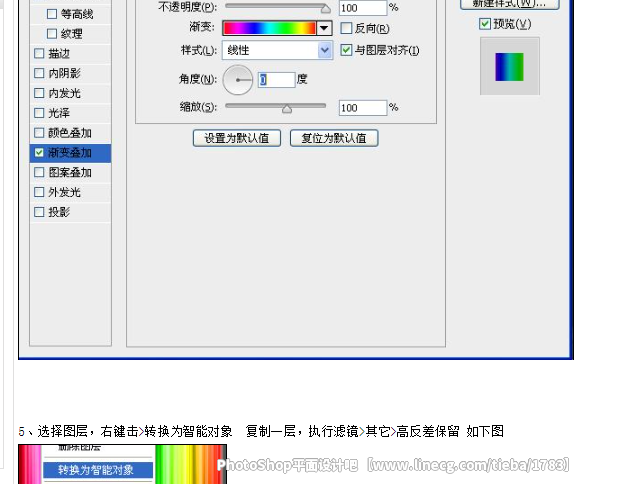Enable the 光泽 style checkbox
625x484 pixels.
click(39, 113)
